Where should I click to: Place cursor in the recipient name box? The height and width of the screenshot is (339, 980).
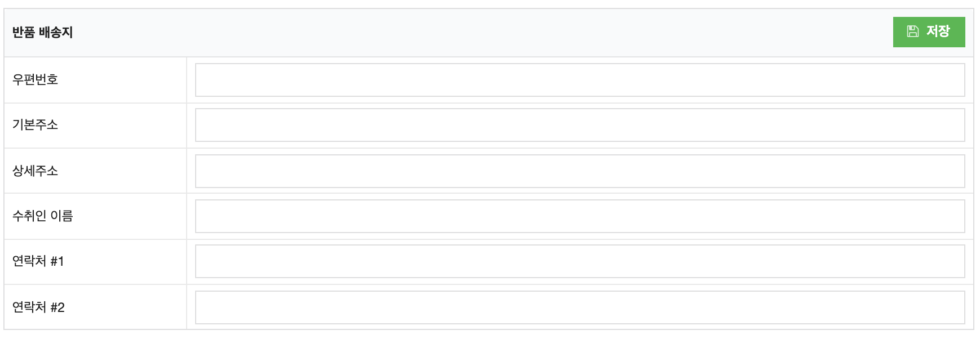[580, 216]
